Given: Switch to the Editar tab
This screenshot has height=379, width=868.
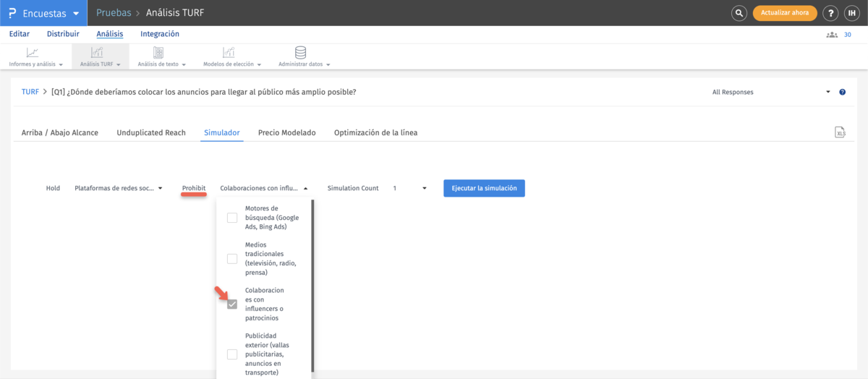Looking at the screenshot, I should [20, 34].
